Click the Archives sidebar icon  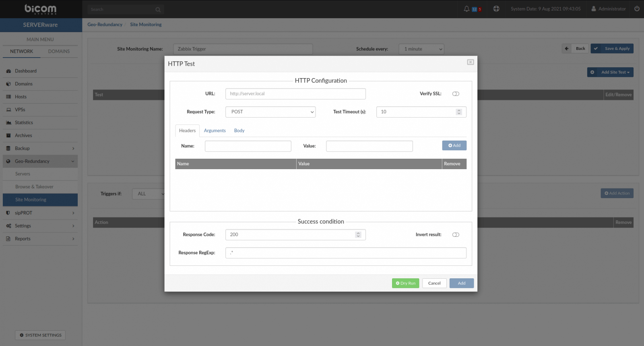[8, 136]
